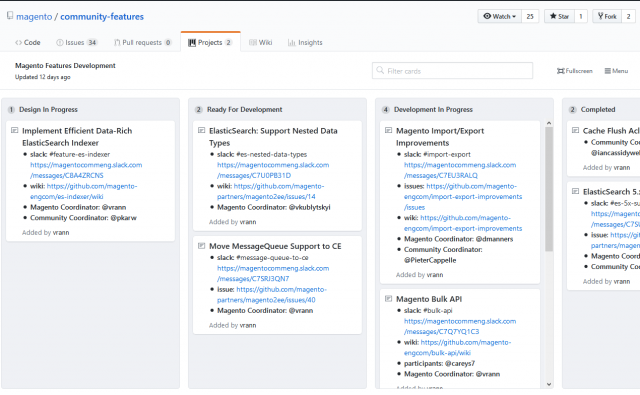Switch to the Issues tab
This screenshot has height=395, width=640.
point(77,42)
